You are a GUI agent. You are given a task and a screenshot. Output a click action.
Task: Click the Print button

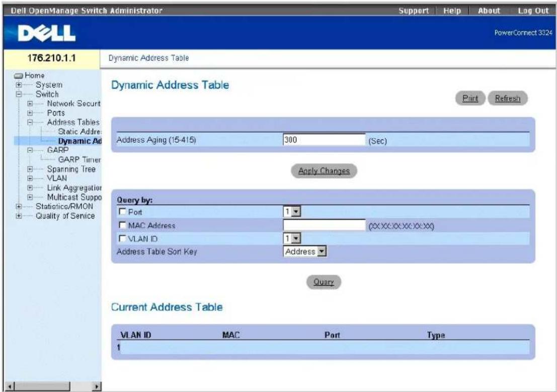tap(470, 98)
